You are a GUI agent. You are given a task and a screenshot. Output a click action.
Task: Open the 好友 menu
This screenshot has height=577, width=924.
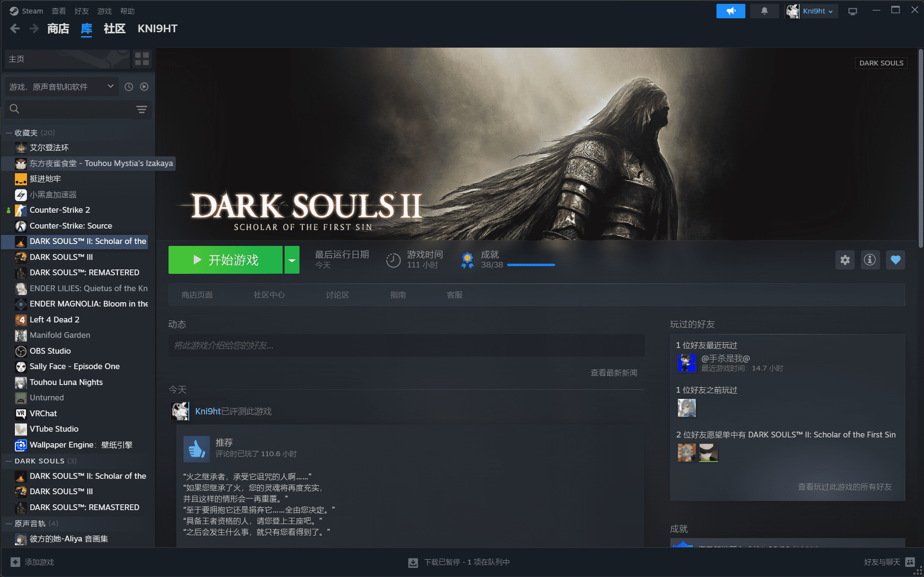81,11
